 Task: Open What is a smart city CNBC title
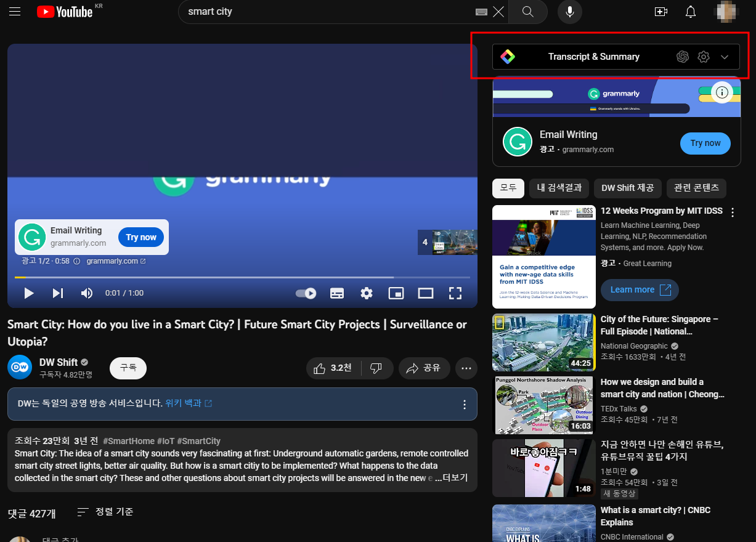coord(656,516)
